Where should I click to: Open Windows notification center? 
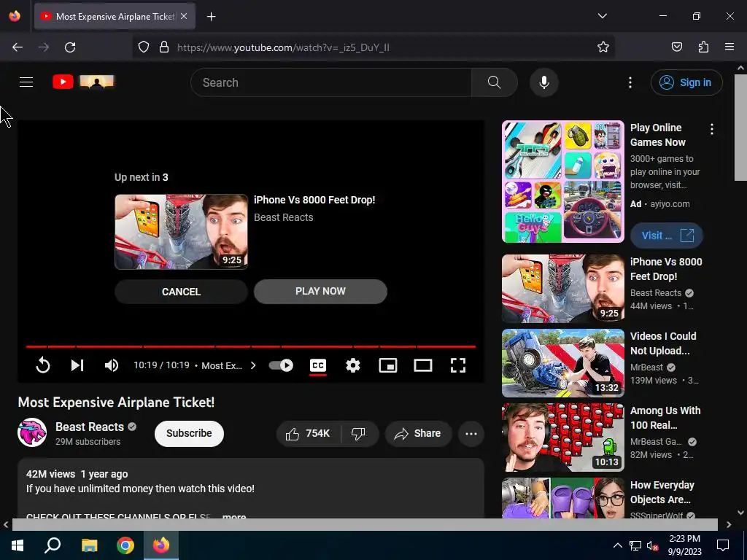pyautogui.click(x=723, y=545)
